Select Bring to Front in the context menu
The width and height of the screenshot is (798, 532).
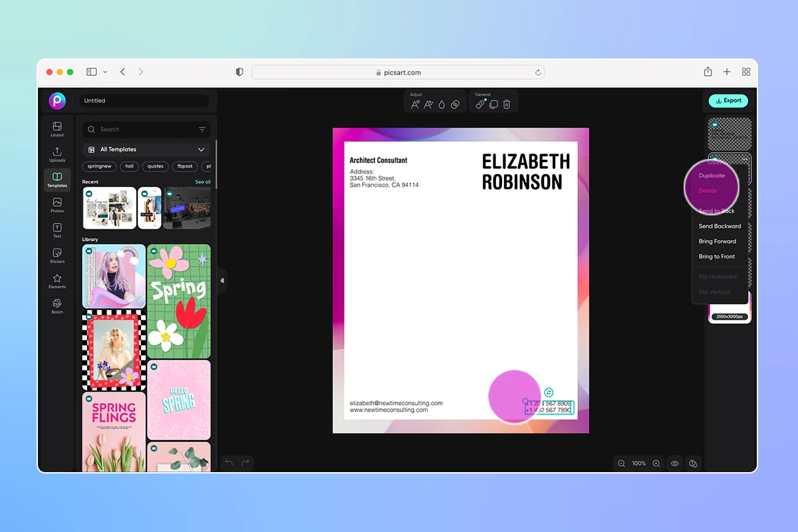(x=718, y=257)
